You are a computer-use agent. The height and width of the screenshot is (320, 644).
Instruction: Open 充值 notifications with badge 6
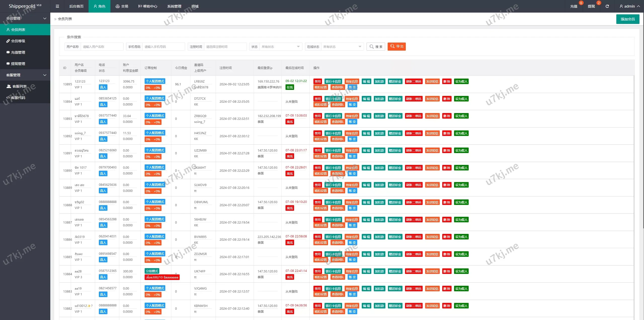[x=574, y=6]
